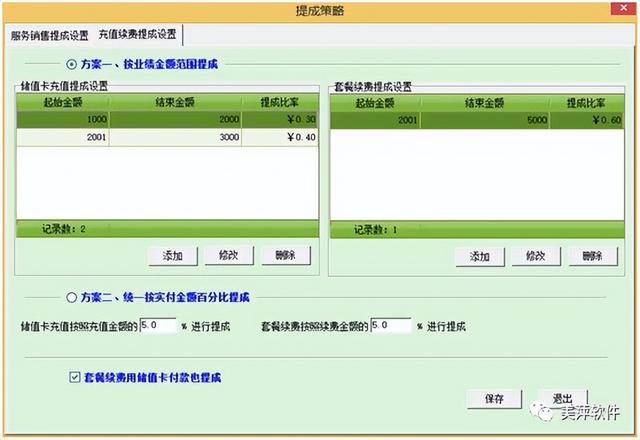
Task: Select the 充值续费提成设置 tab
Action: coord(137,34)
